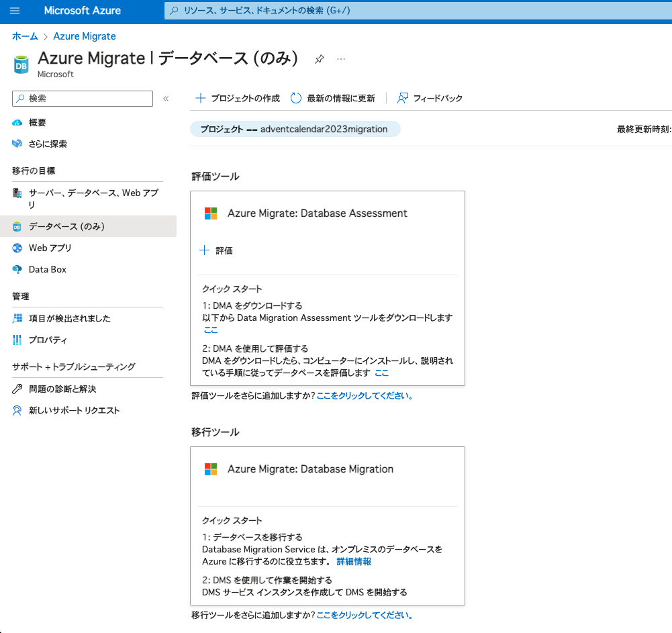The height and width of the screenshot is (633, 672).
Task: Pin the Azure Migrate page
Action: click(x=319, y=59)
